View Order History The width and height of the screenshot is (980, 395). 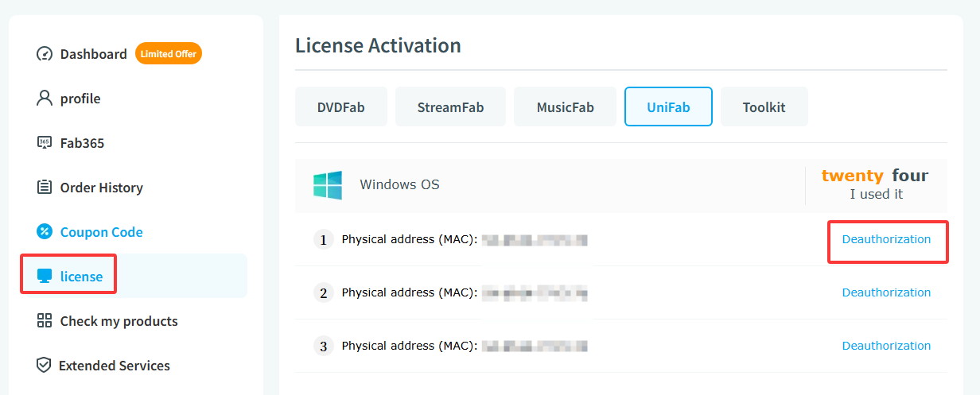coord(102,188)
